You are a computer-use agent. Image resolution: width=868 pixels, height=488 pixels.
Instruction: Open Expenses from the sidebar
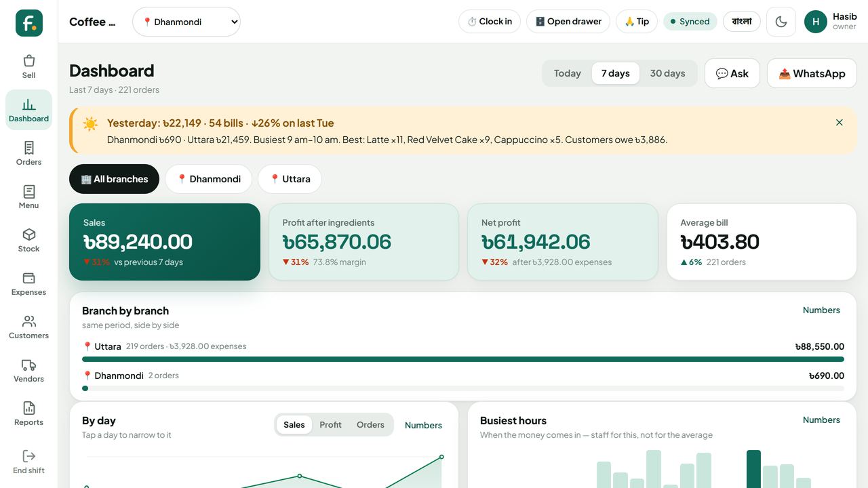[28, 283]
